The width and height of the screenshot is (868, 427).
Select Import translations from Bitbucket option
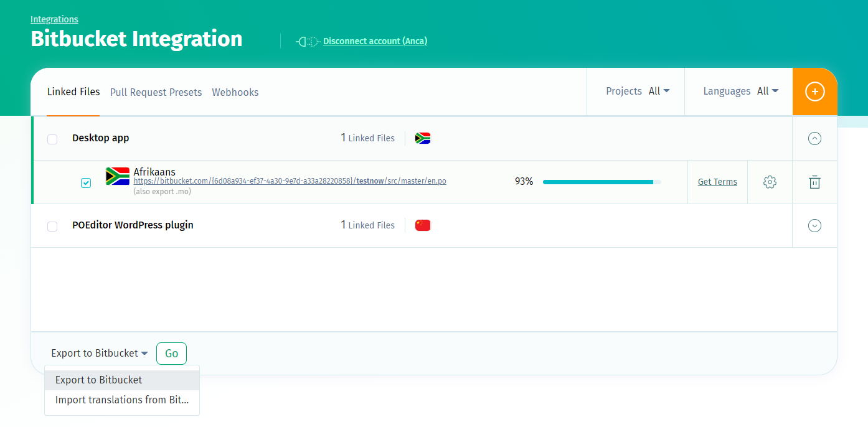coord(122,400)
